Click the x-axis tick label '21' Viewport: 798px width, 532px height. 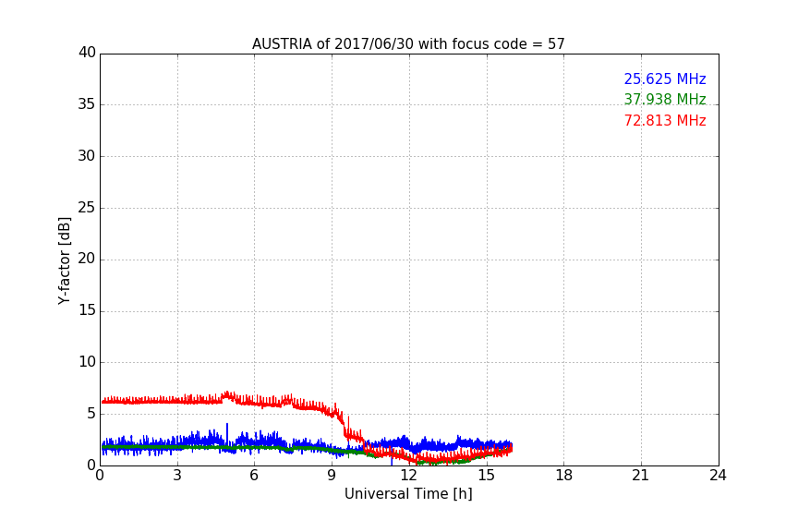tap(641, 476)
